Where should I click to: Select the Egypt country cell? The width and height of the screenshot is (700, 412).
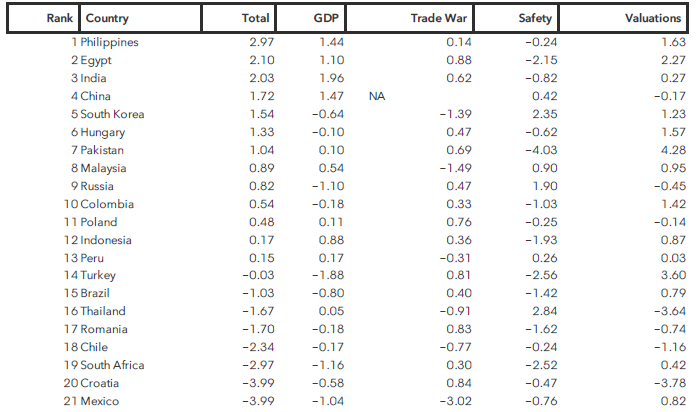96,60
